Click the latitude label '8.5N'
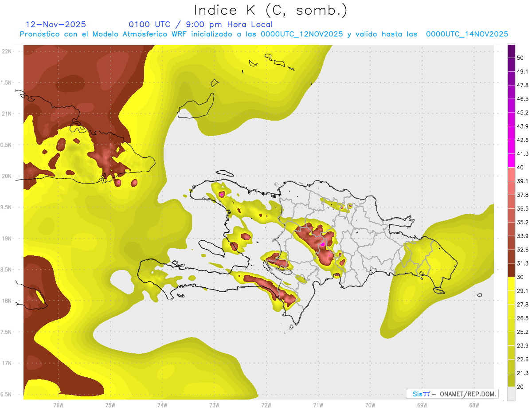Image resolution: width=532 pixels, height=411 pixels. pos(6,270)
